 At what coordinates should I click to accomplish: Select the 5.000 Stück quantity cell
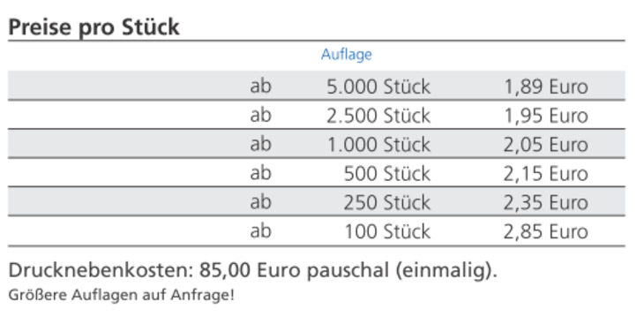378,87
